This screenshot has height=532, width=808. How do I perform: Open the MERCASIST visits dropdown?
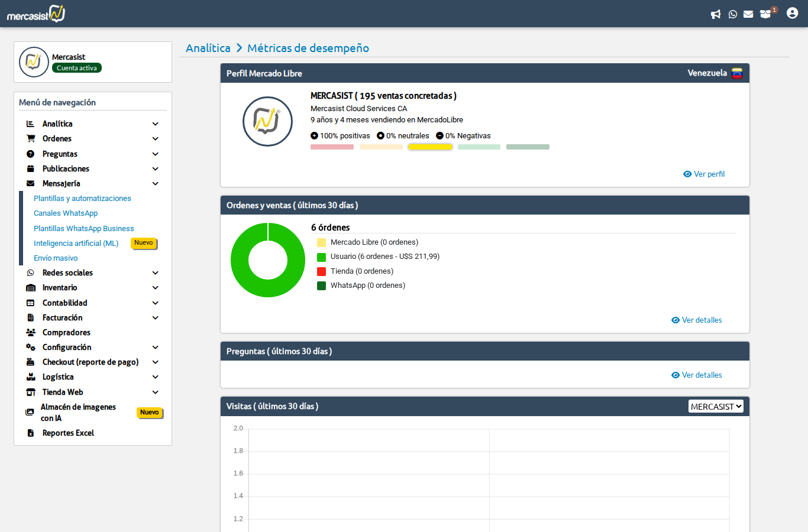click(x=716, y=407)
